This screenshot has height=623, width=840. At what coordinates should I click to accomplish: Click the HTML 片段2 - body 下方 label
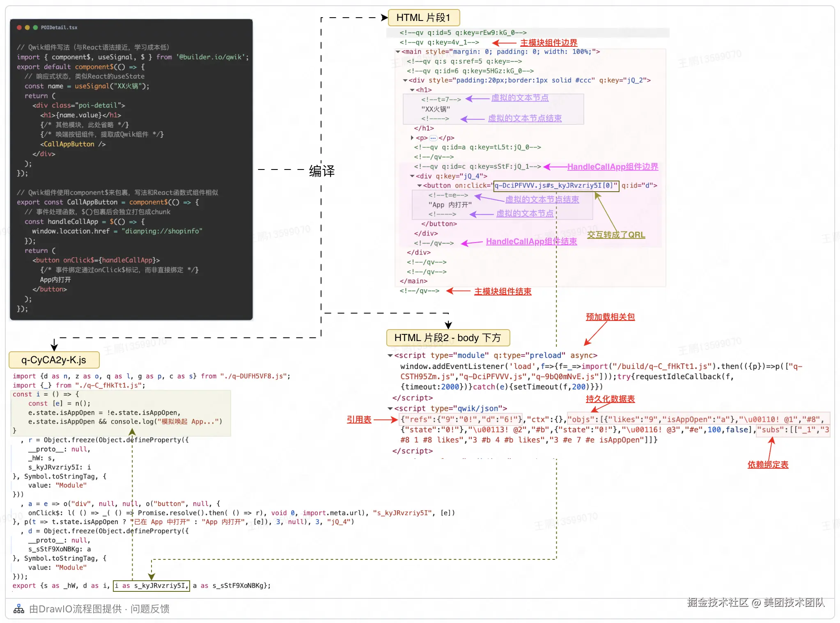(448, 338)
